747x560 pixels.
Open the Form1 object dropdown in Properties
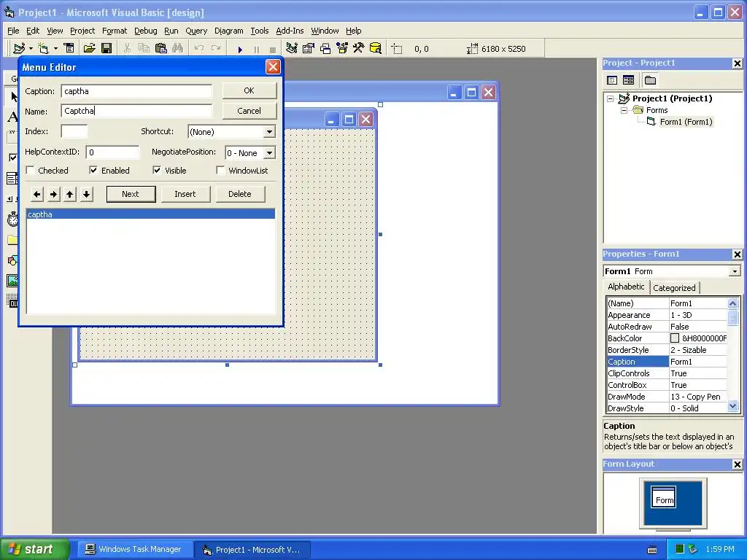[735, 271]
